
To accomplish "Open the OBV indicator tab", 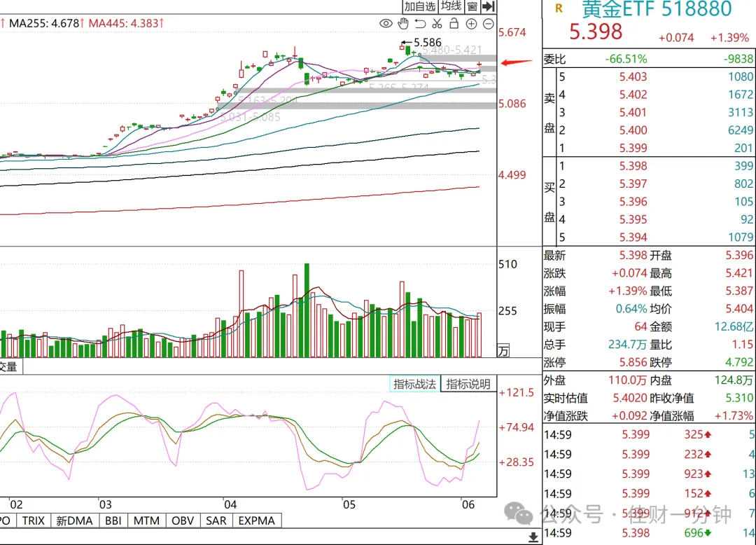I will (183, 521).
